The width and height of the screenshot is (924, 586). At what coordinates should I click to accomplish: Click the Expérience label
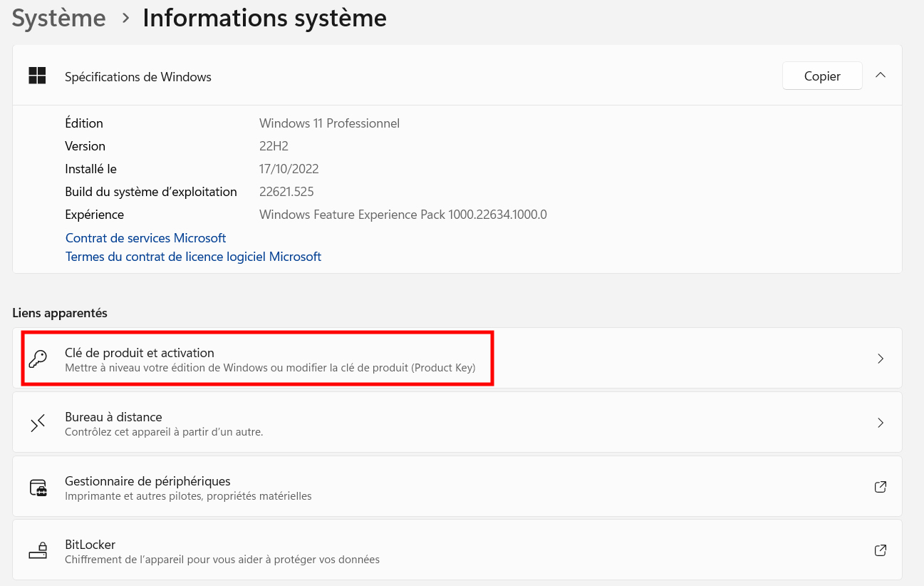point(94,215)
